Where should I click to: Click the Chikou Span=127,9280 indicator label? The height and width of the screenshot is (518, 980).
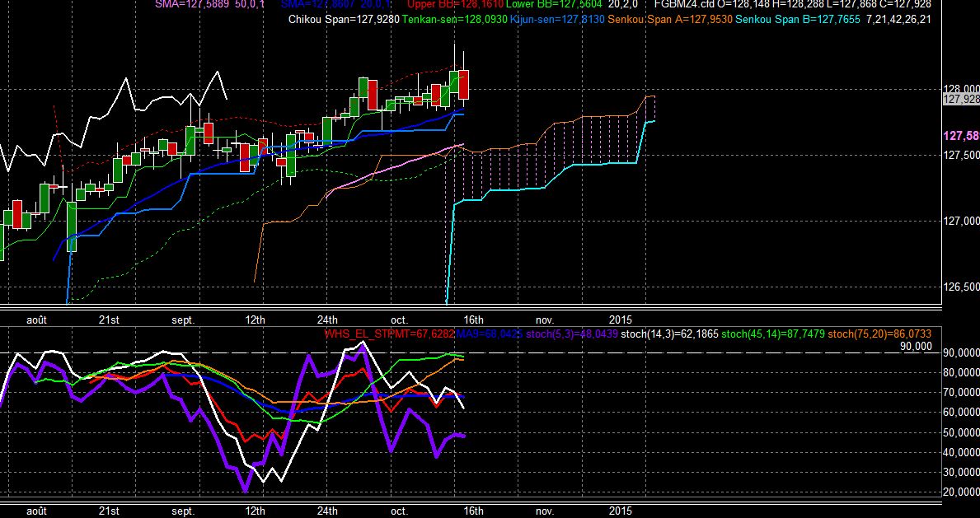[345, 20]
